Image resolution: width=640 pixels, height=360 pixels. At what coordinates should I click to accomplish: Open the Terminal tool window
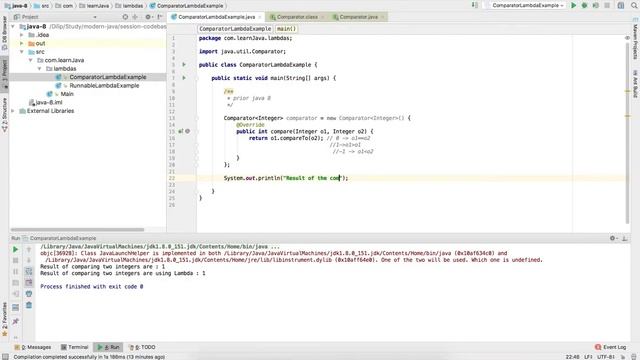click(x=75, y=347)
